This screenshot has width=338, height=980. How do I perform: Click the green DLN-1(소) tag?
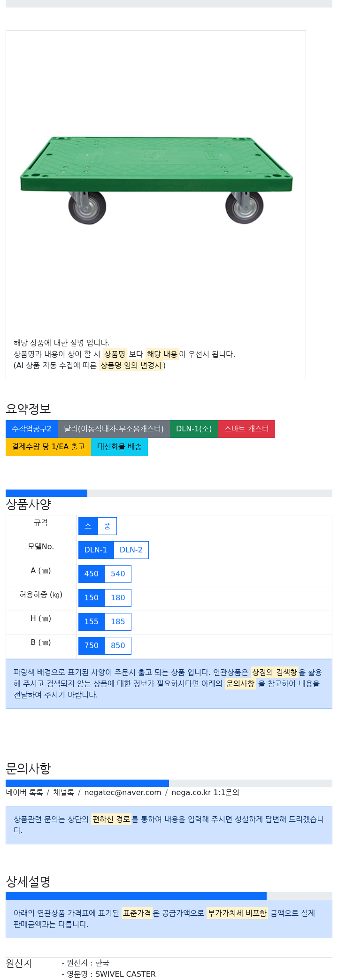[x=194, y=429]
